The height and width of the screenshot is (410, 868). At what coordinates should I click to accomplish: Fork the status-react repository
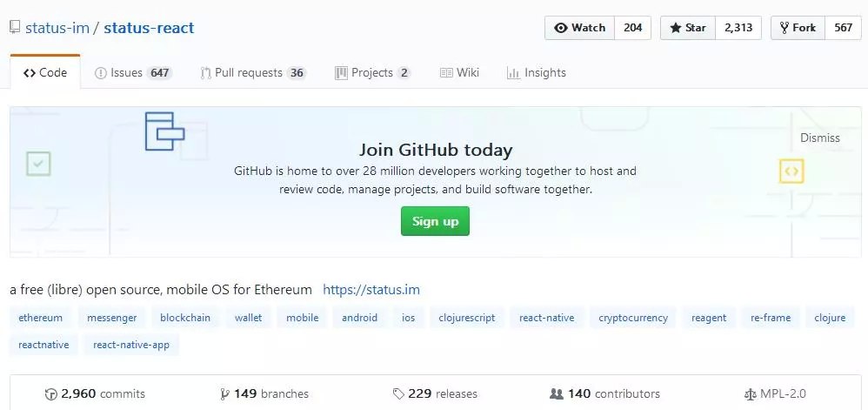[798, 28]
